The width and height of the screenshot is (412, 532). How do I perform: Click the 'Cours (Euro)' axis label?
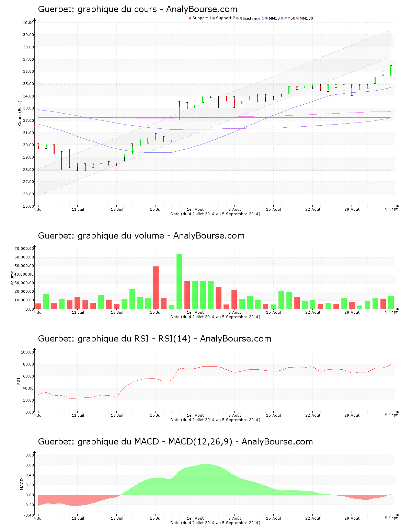click(20, 113)
